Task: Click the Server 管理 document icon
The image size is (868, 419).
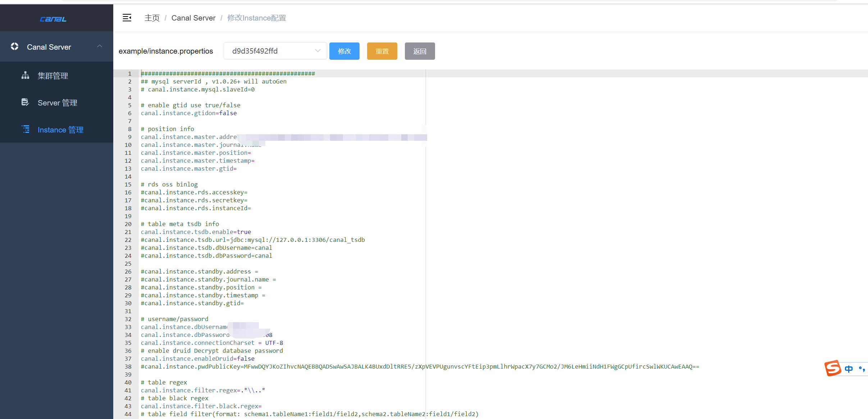Action: click(x=25, y=102)
